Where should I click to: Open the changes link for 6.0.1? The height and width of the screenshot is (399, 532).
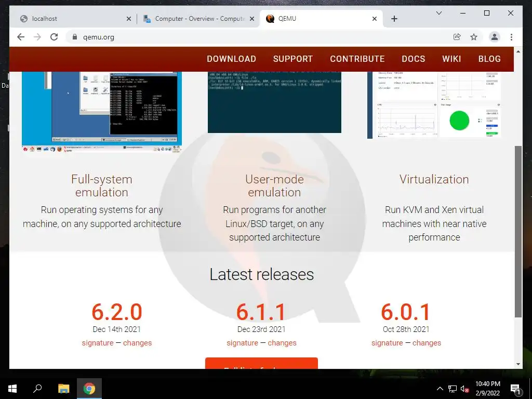point(427,343)
